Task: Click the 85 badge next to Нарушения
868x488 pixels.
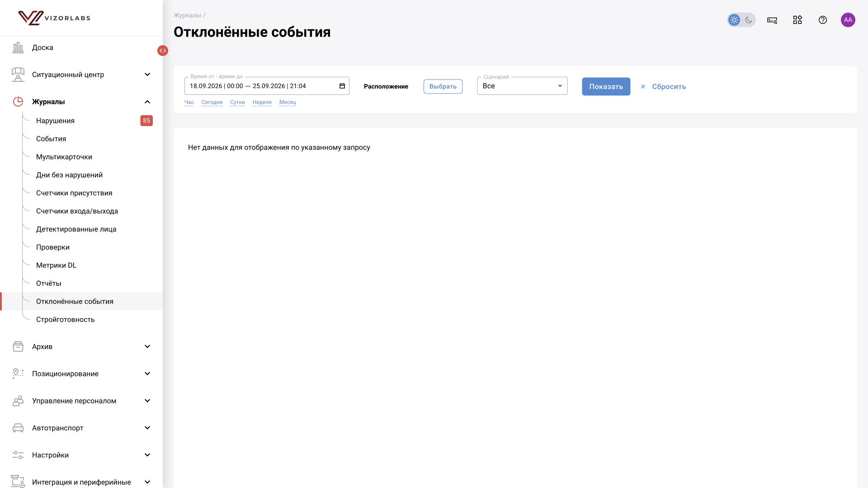Action: tap(146, 121)
